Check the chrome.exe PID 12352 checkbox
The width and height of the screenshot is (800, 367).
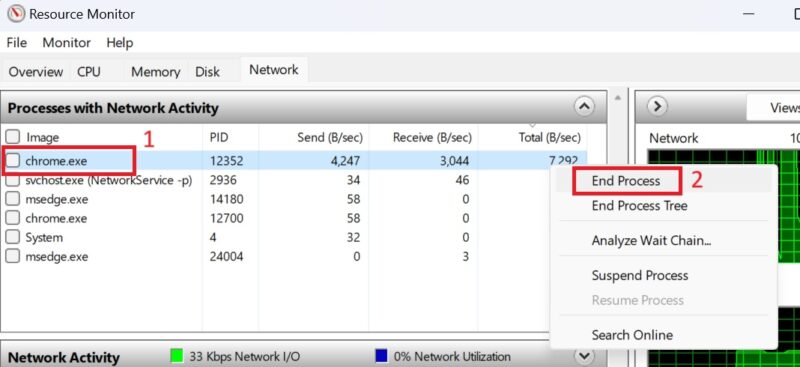[13, 161]
